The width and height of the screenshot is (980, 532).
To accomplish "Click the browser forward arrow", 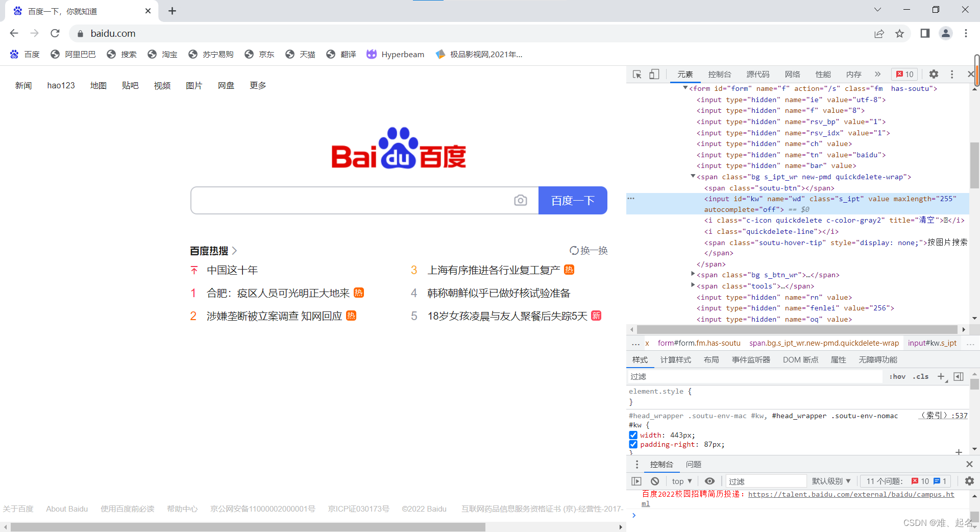I will (34, 33).
